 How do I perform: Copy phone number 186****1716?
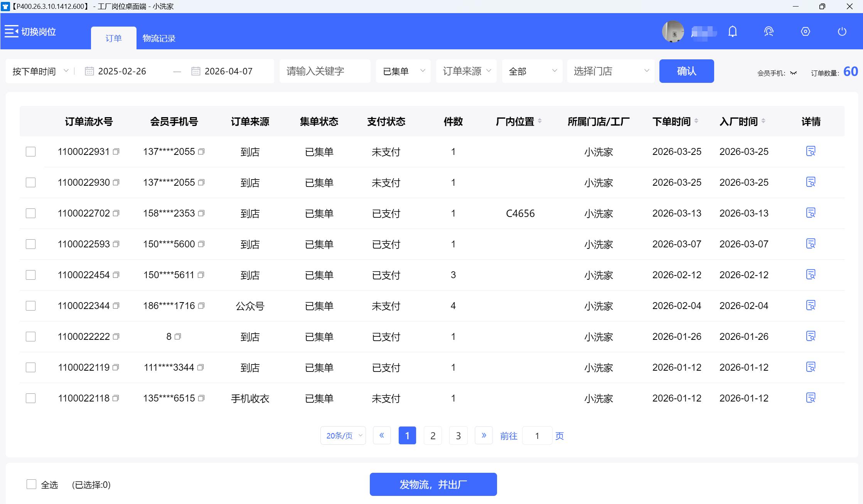[x=201, y=306]
